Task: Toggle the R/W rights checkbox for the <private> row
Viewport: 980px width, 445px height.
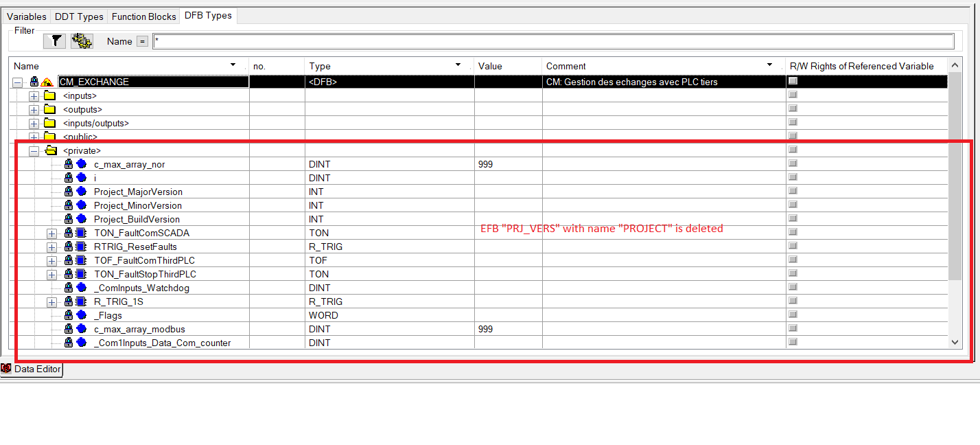Action: 793,150
